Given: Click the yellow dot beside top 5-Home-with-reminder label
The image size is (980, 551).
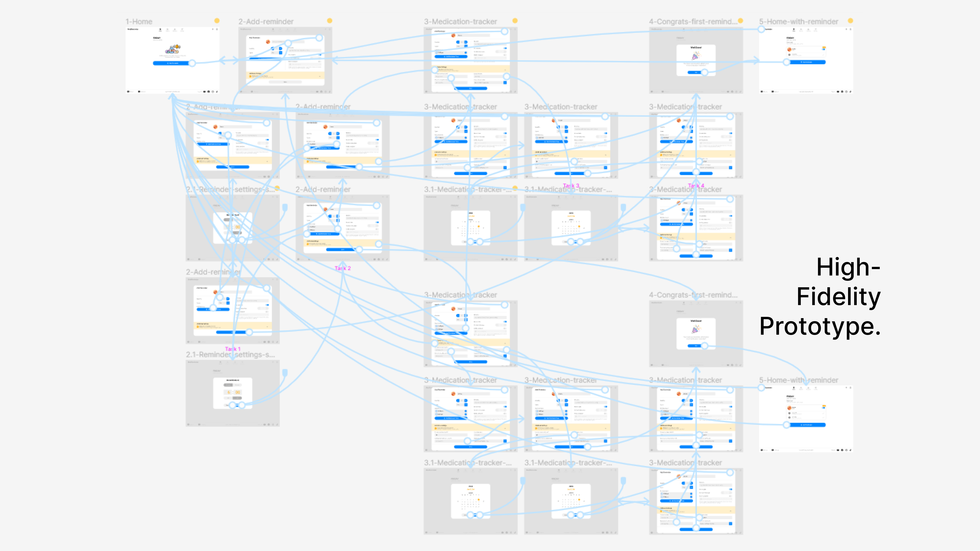Looking at the screenshot, I should [850, 20].
